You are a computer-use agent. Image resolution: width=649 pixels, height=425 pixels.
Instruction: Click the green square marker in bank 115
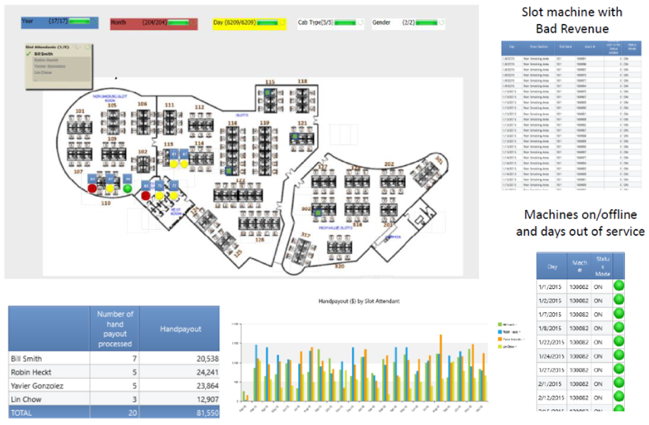click(267, 93)
